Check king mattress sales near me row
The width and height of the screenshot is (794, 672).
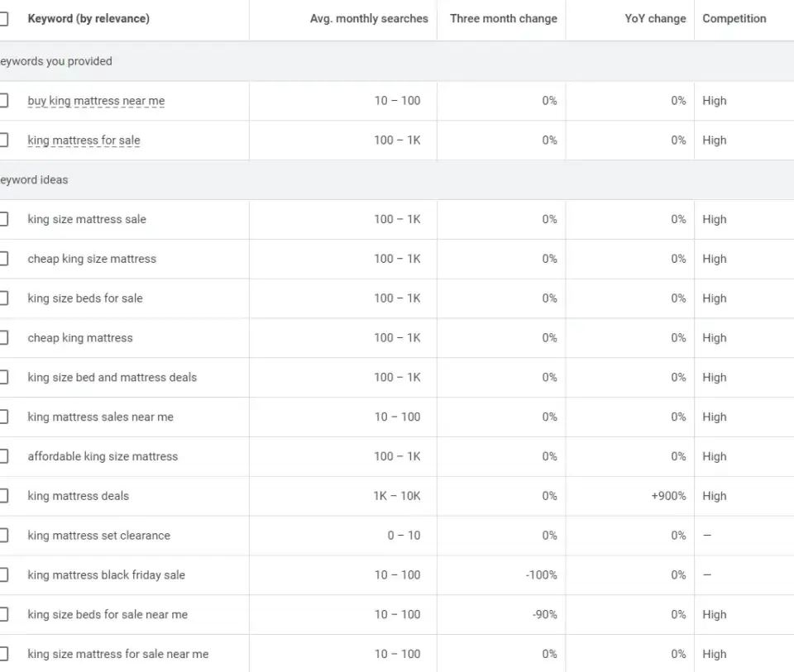click(x=3, y=417)
